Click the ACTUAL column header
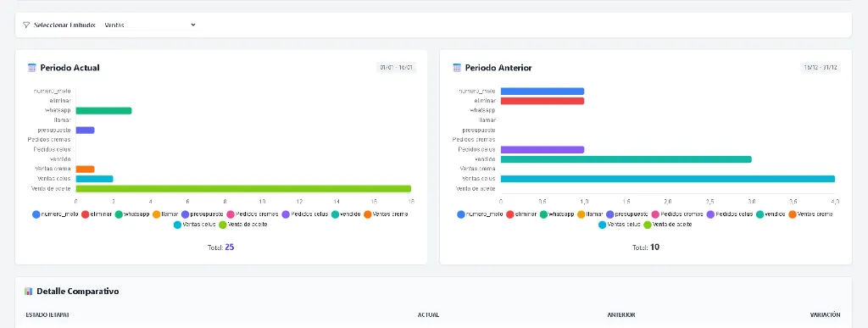 (428, 314)
